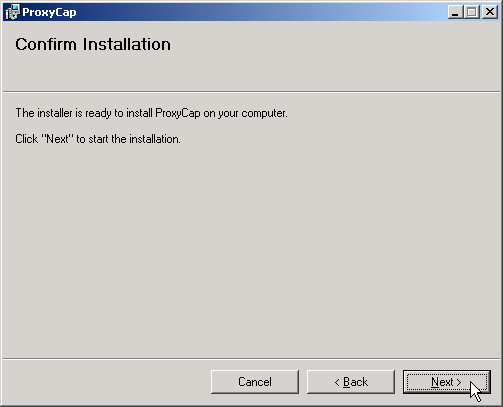Click the word ProxyCap in the body text
The width and height of the screenshot is (503, 407).
178,113
